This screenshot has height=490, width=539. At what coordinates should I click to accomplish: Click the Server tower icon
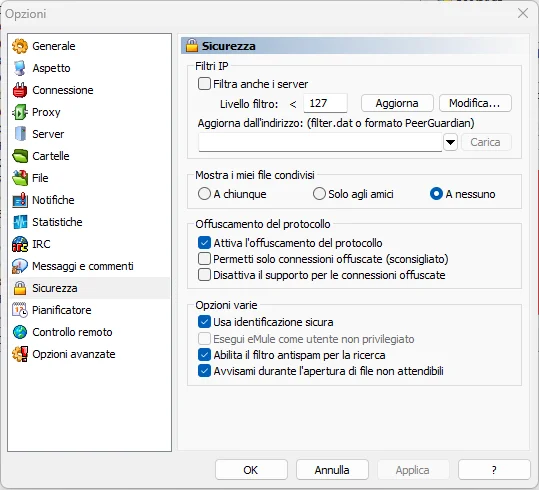coord(20,134)
